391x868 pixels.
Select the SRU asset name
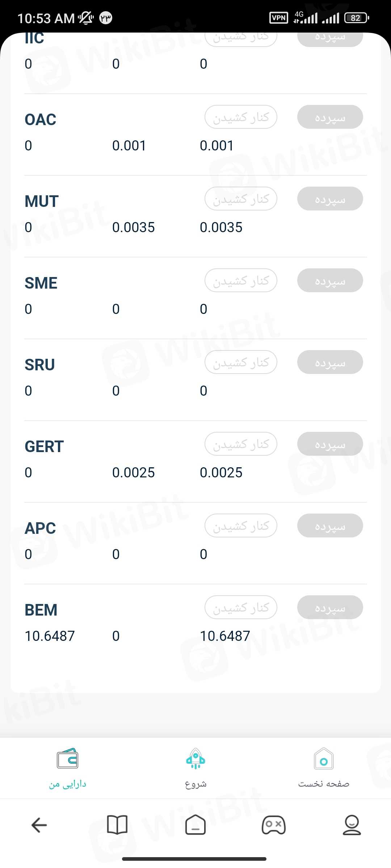point(40,365)
